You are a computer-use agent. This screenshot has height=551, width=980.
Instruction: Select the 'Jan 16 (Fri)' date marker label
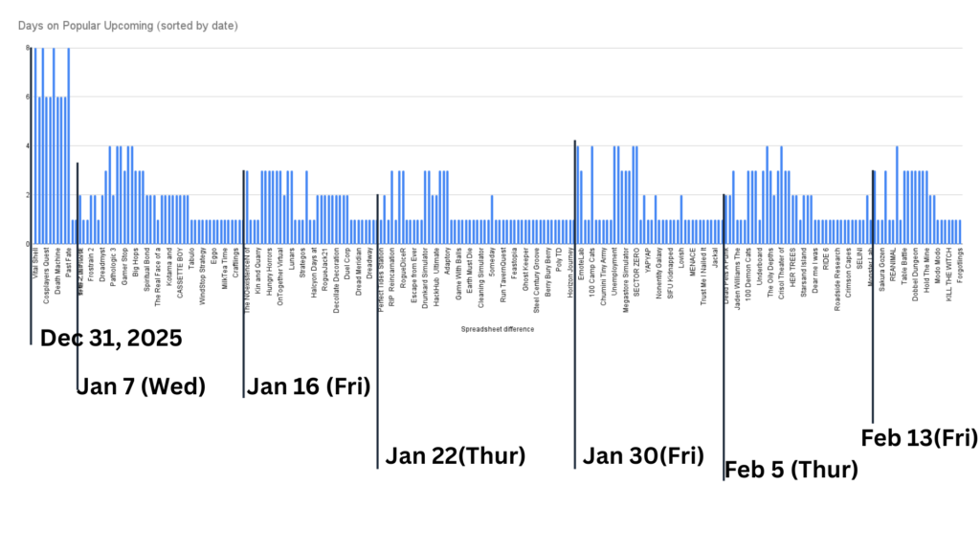pyautogui.click(x=308, y=386)
